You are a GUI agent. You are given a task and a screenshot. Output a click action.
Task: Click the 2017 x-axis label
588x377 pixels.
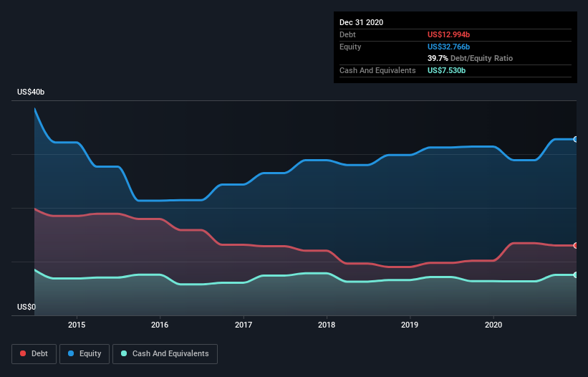pos(244,325)
